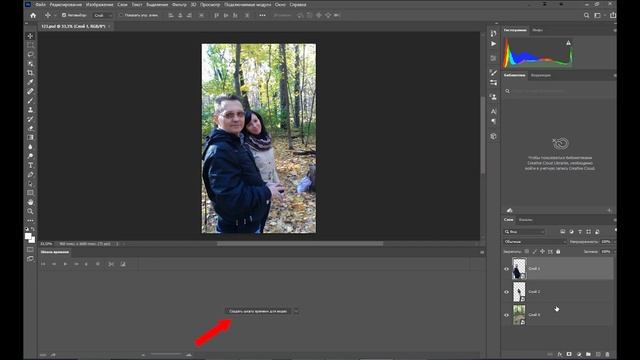
Task: Delete layer with the trash icon
Action: (607, 354)
